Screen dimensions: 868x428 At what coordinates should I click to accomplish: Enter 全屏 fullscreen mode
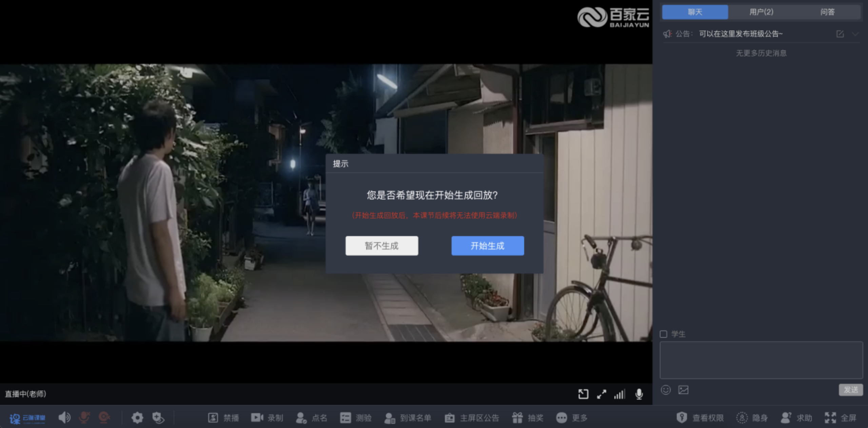point(840,418)
